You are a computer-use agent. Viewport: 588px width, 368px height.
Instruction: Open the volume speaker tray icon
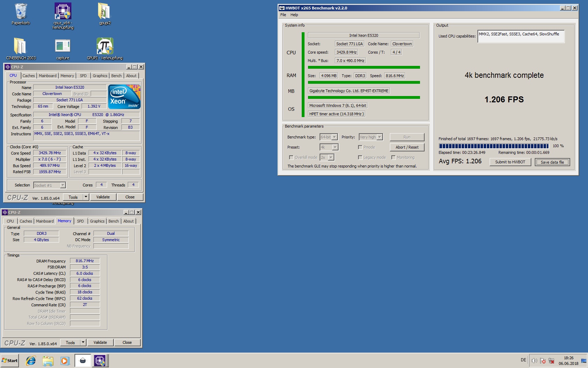pyautogui.click(x=534, y=361)
